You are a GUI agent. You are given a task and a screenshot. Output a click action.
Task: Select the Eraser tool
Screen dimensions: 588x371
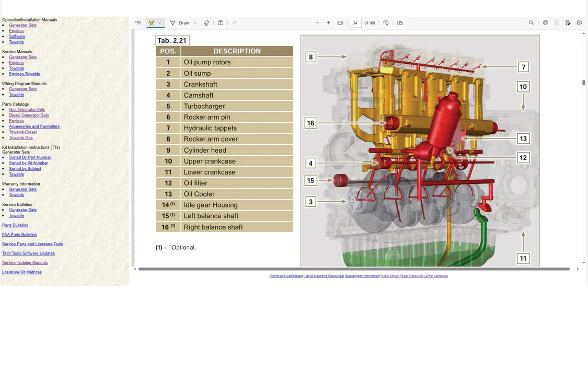click(x=206, y=23)
